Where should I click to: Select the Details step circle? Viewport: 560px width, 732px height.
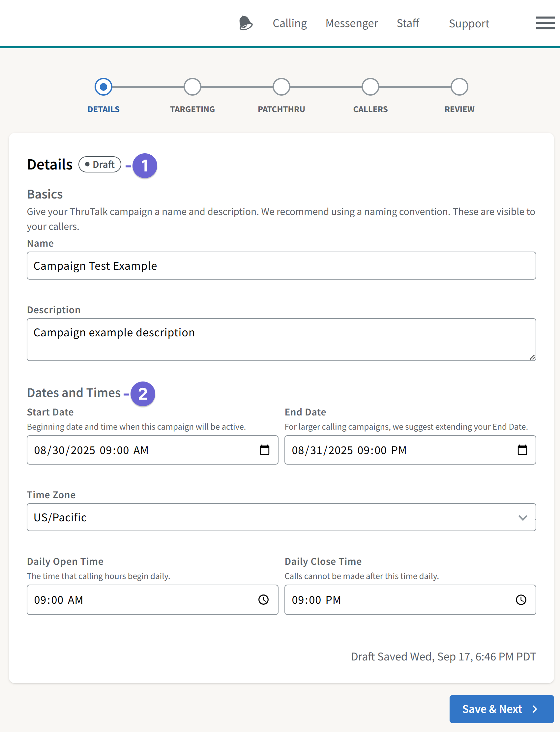tap(103, 87)
